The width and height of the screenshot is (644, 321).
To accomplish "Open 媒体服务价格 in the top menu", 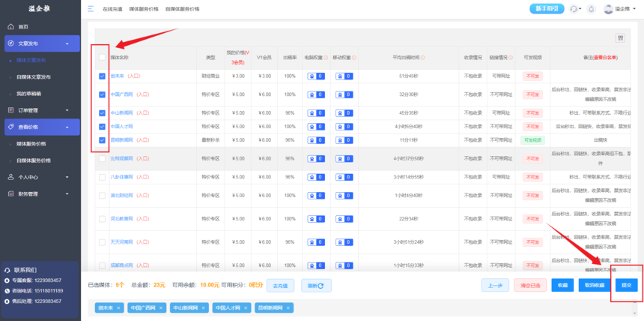I will pyautogui.click(x=144, y=9).
